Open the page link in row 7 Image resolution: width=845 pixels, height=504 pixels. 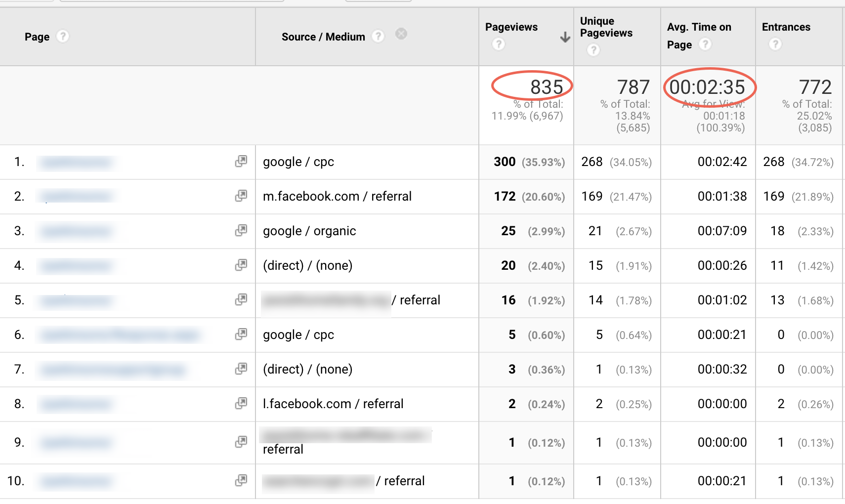[x=111, y=369]
